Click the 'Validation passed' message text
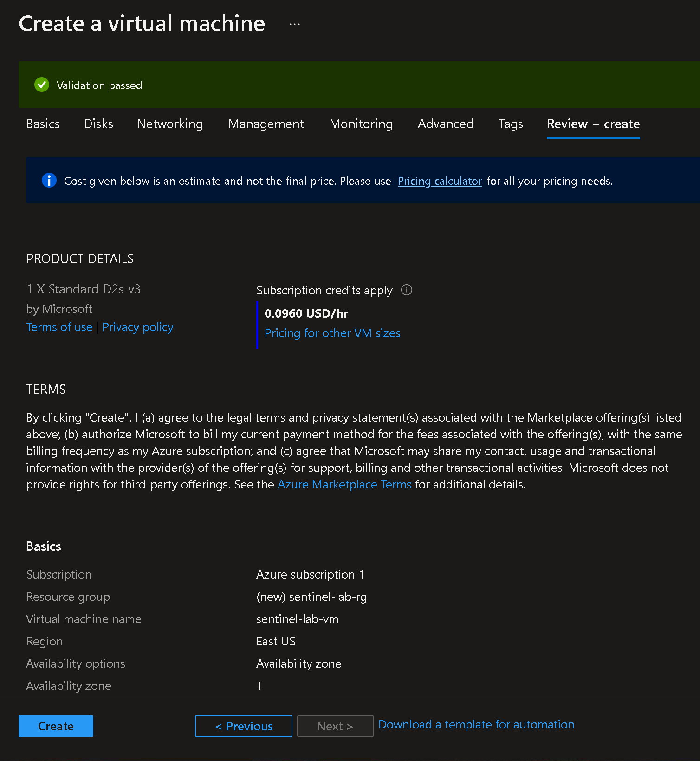Viewport: 700px width, 761px height. tap(99, 85)
